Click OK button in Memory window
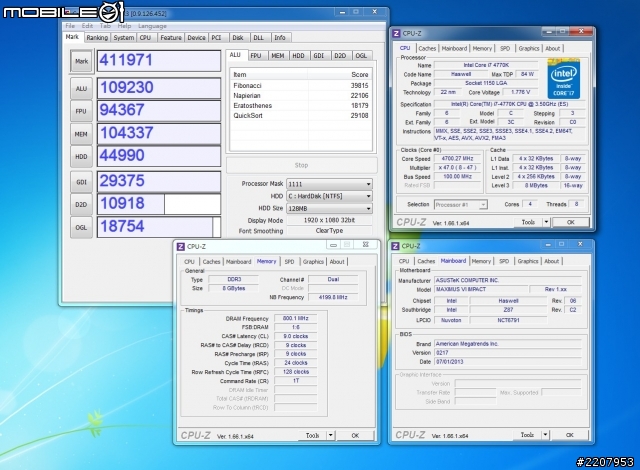The height and width of the screenshot is (470, 640). click(x=355, y=436)
